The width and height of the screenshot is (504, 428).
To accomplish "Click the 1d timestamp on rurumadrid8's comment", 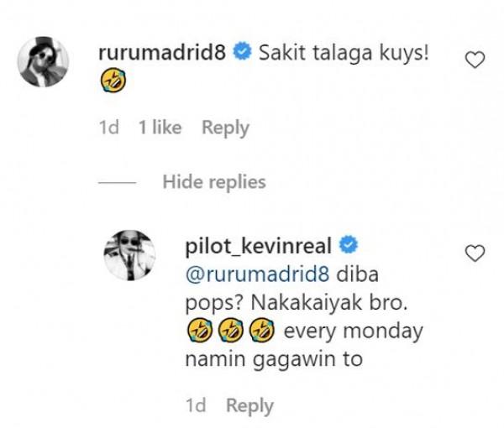I will coord(109,128).
